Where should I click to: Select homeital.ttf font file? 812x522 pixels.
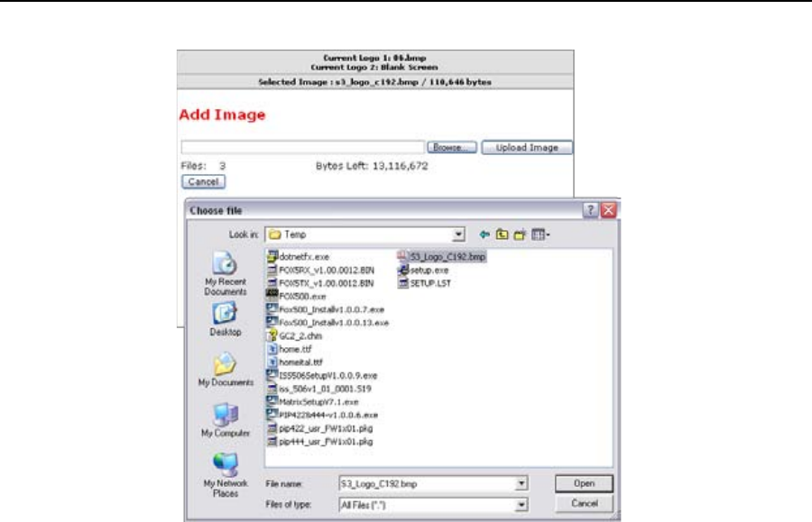point(295,362)
